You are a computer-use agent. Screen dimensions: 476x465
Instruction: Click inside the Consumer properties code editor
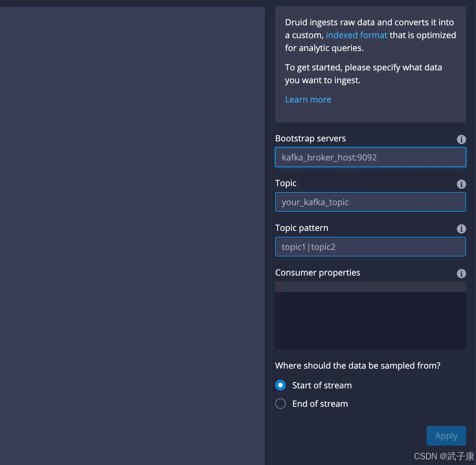point(370,316)
